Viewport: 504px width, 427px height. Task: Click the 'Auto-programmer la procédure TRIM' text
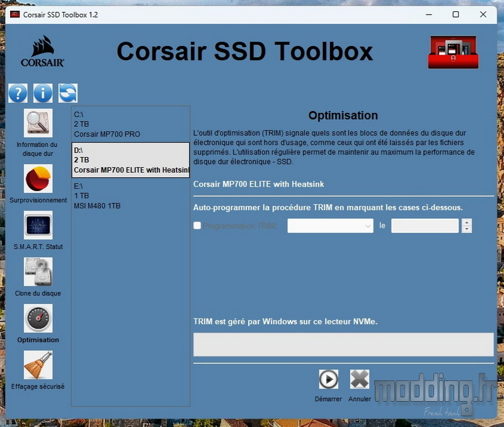328,208
